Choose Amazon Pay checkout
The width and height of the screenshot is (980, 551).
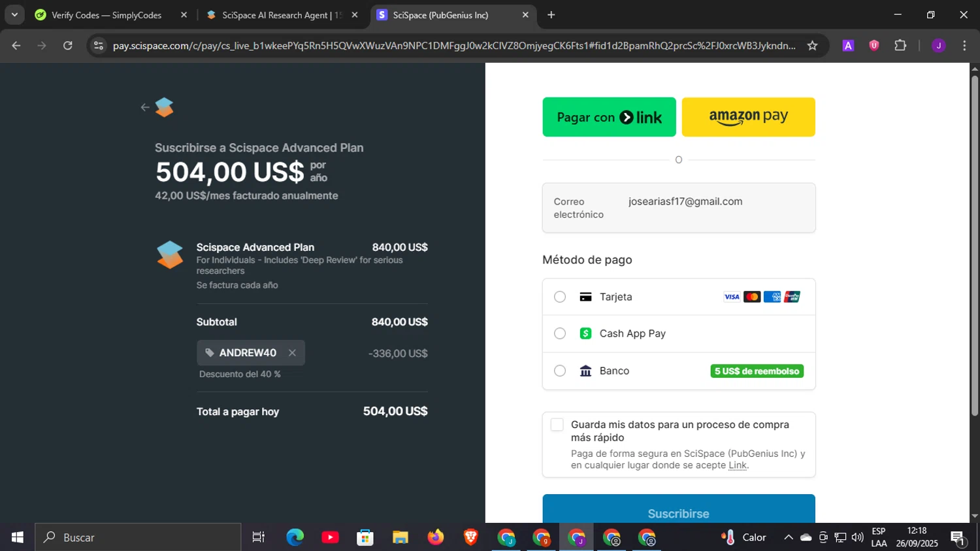point(748,117)
